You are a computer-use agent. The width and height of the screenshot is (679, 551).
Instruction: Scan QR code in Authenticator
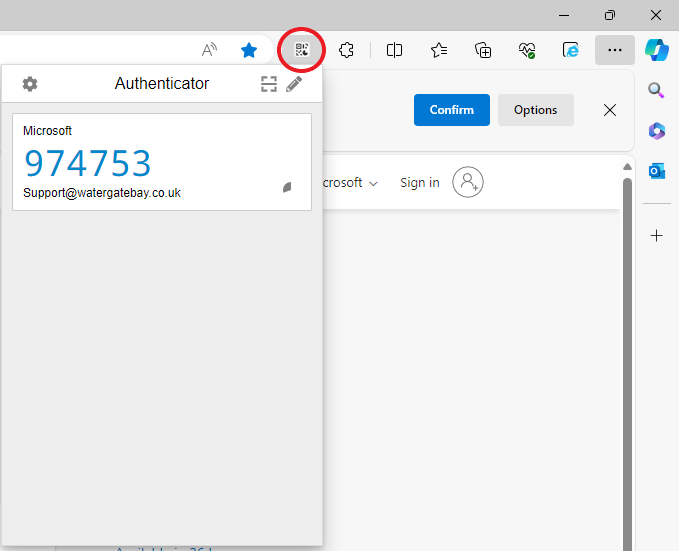point(269,84)
